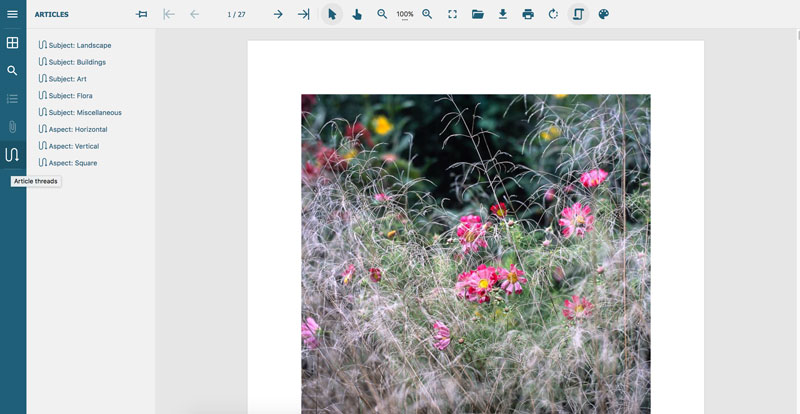Open the Aspect: Horizontal thread
Image resolution: width=800 pixels, height=414 pixels.
pos(73,129)
